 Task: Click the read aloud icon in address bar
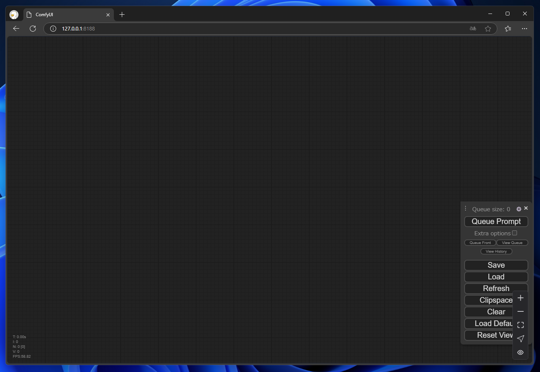pyautogui.click(x=473, y=29)
